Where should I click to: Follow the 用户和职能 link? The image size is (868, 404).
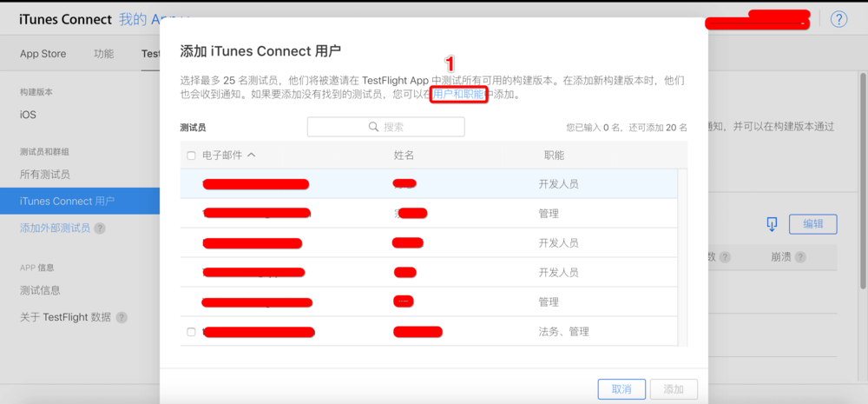coord(458,95)
